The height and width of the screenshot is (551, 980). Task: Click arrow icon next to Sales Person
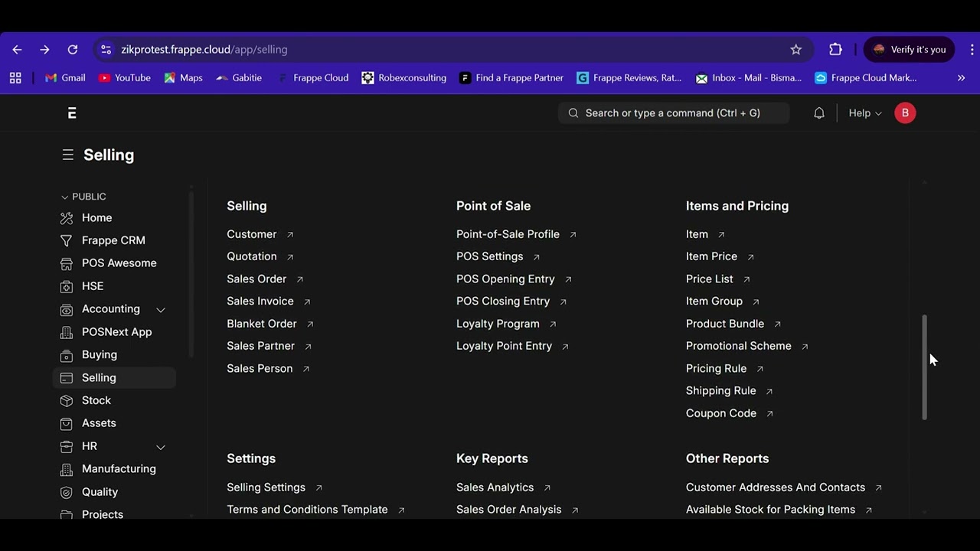(x=305, y=369)
